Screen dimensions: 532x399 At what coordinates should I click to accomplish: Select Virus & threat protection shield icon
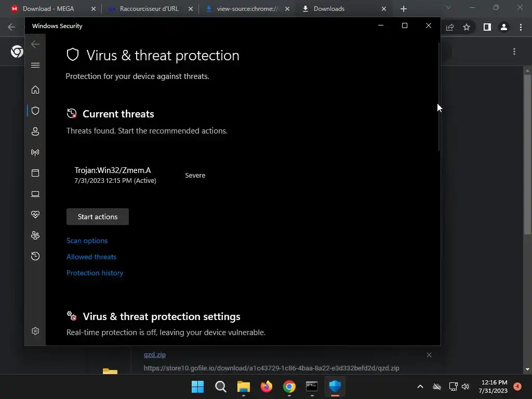[35, 111]
